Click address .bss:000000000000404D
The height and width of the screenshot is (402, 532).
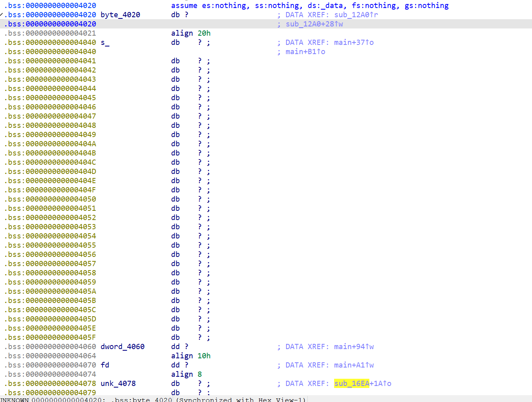(x=50, y=172)
